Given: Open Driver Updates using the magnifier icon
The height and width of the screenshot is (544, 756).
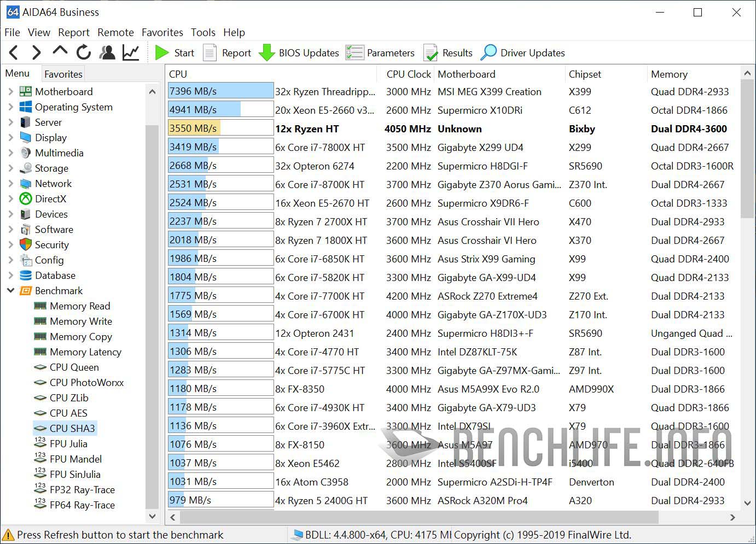Looking at the screenshot, I should [490, 52].
